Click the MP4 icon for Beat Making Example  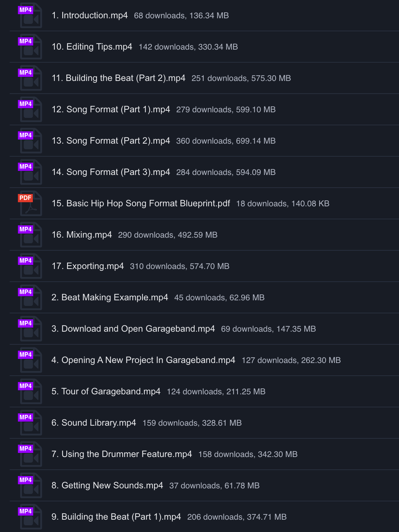point(30,298)
